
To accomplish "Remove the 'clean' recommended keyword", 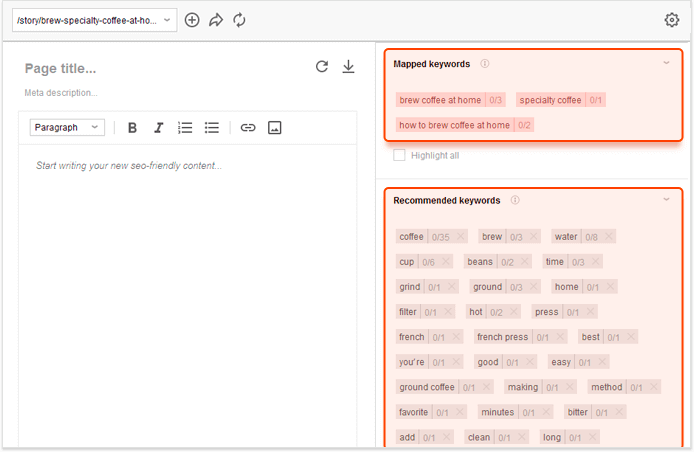I will 521,437.
